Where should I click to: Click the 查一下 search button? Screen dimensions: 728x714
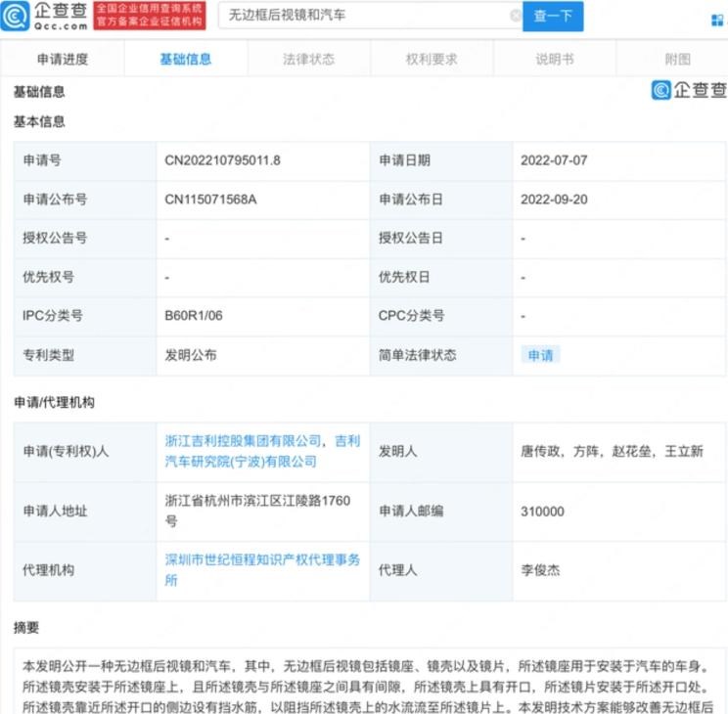(x=553, y=16)
